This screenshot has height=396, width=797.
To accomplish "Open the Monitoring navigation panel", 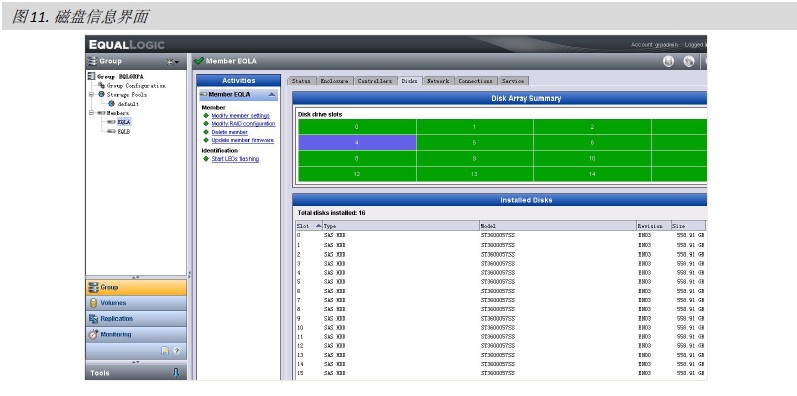I will pyautogui.click(x=136, y=334).
